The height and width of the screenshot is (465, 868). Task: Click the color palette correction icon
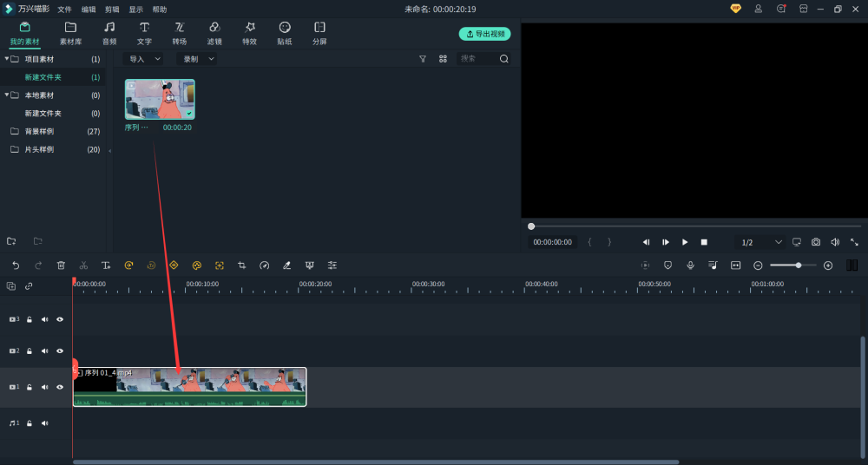(x=196, y=265)
